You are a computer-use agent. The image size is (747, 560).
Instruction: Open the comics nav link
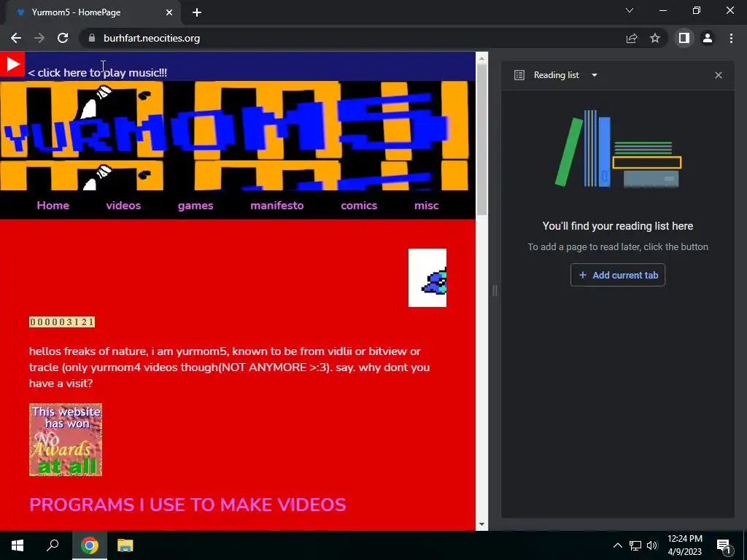359,205
